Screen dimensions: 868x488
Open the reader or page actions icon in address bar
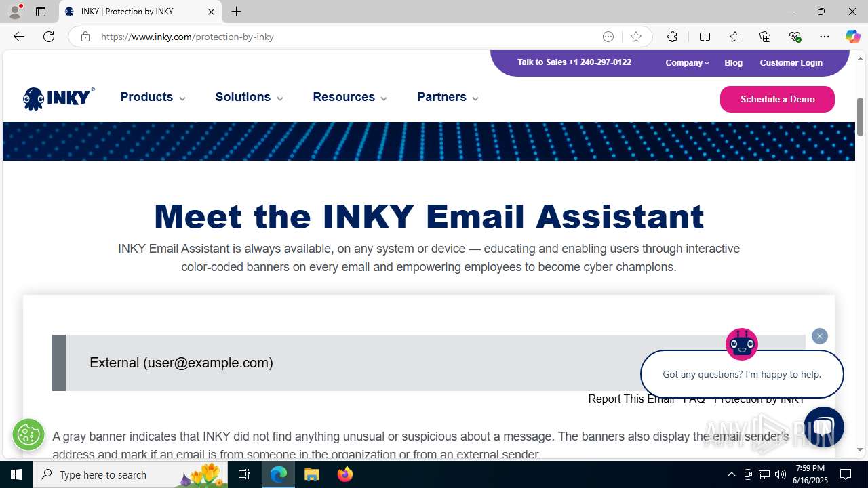(x=608, y=37)
